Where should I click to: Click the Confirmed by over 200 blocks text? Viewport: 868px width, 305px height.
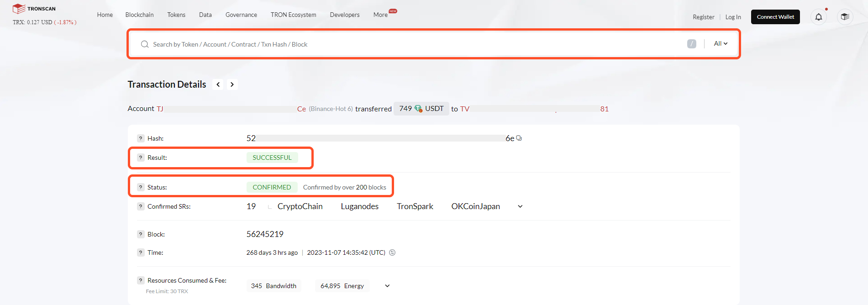click(x=345, y=187)
